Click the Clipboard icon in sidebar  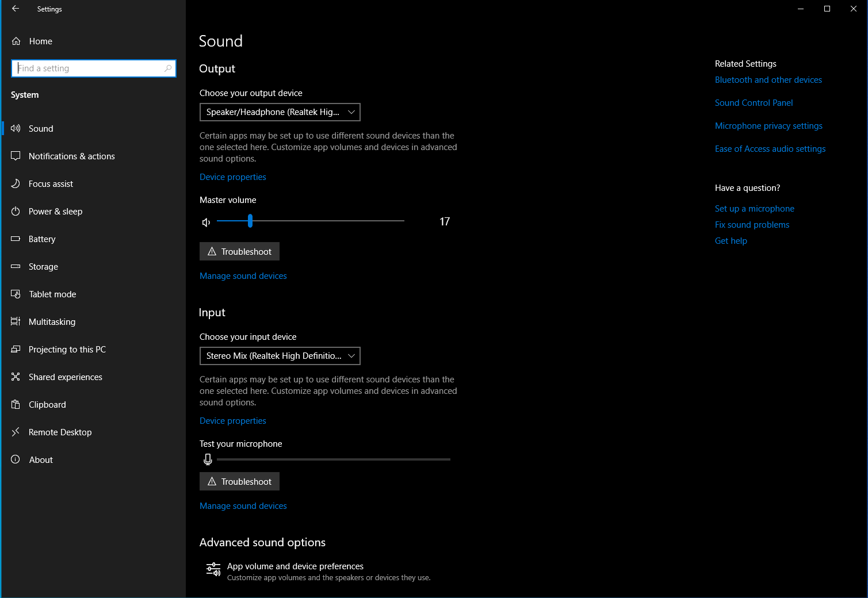(x=16, y=404)
